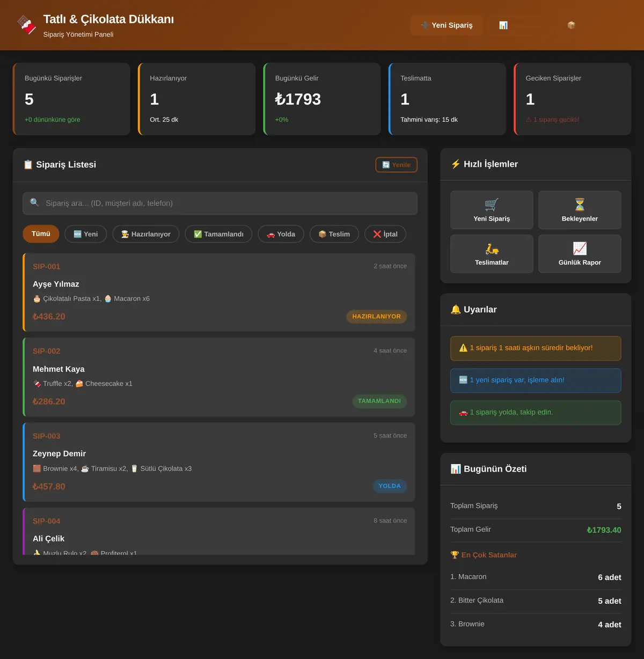Filter orders by Yeni
The height and width of the screenshot is (659, 644).
click(86, 234)
